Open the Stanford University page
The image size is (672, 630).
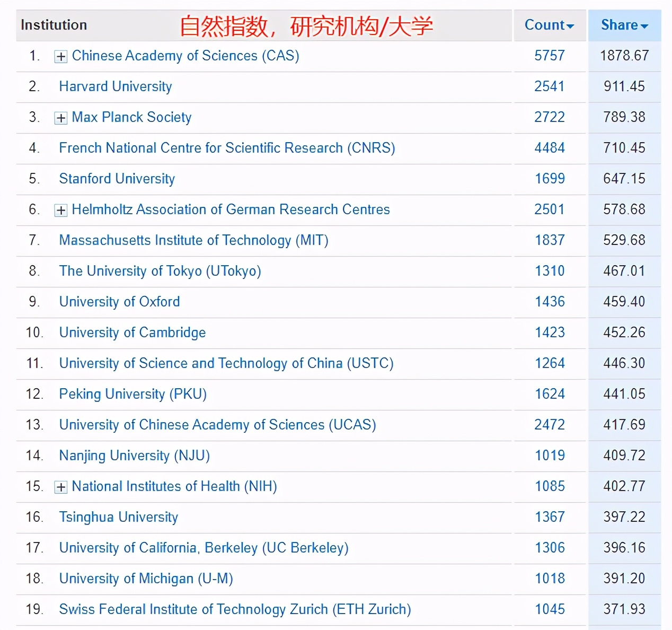coord(117,179)
